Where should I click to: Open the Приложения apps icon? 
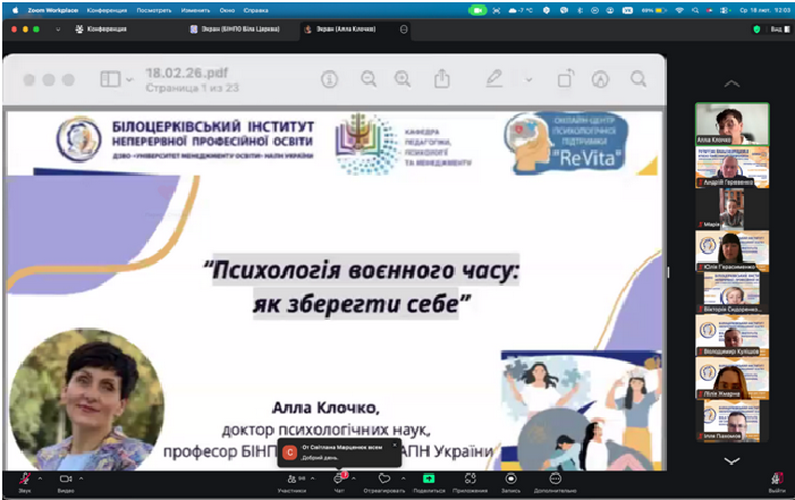tap(469, 478)
